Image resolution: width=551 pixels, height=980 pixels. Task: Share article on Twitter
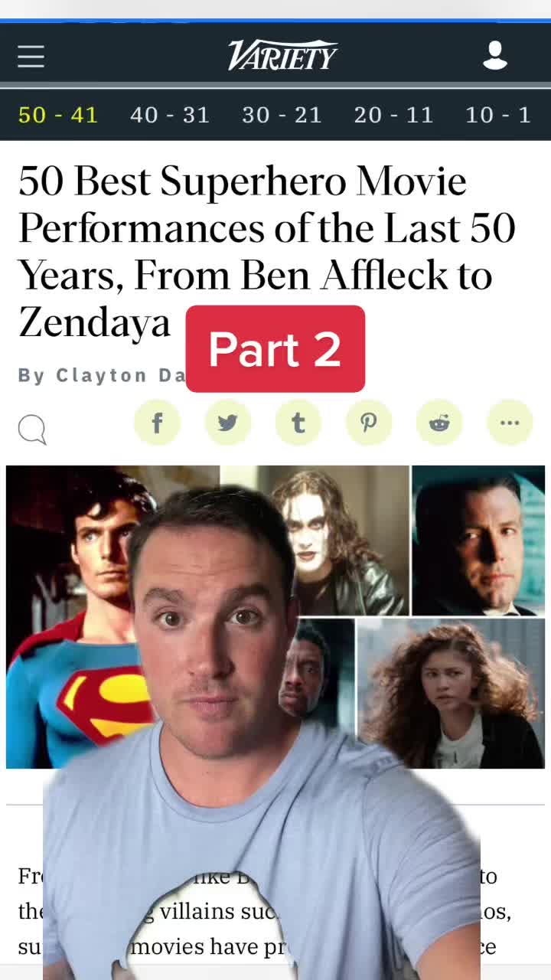coord(227,422)
